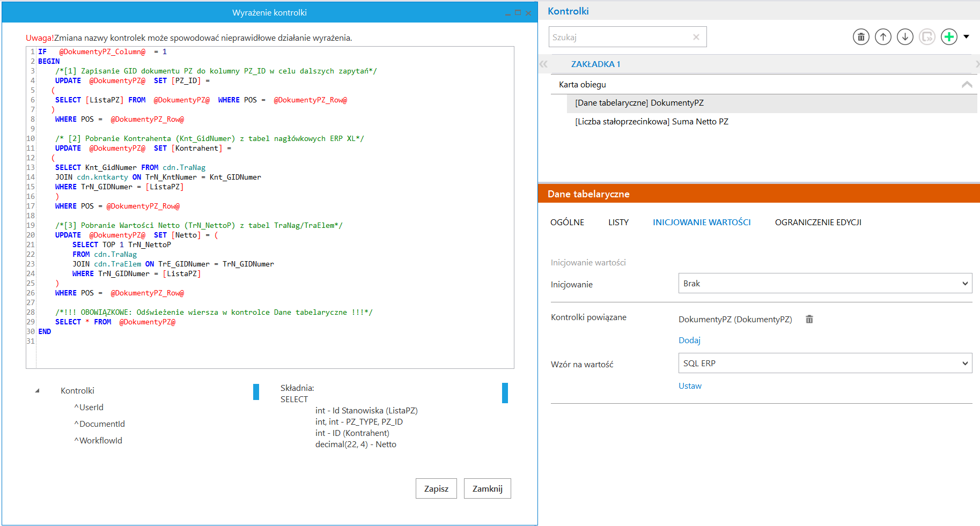This screenshot has width=980, height=526.
Task: Open the dropdown arrow next to add button
Action: tap(967, 37)
